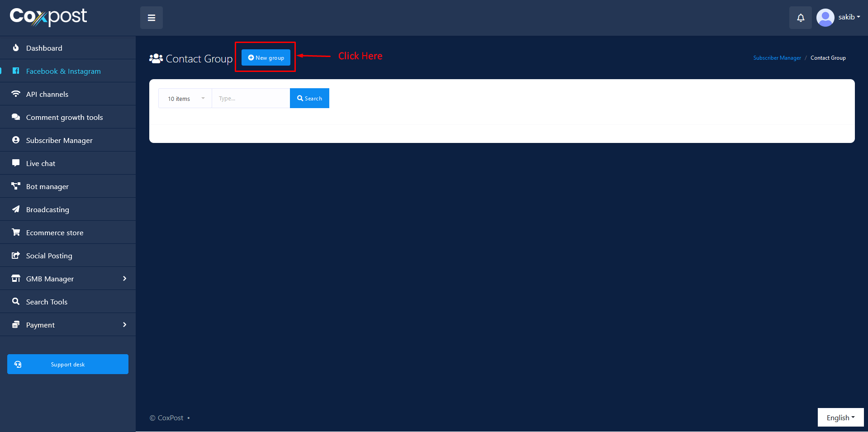Click the API channels wifi icon
The height and width of the screenshot is (432, 868).
16,94
